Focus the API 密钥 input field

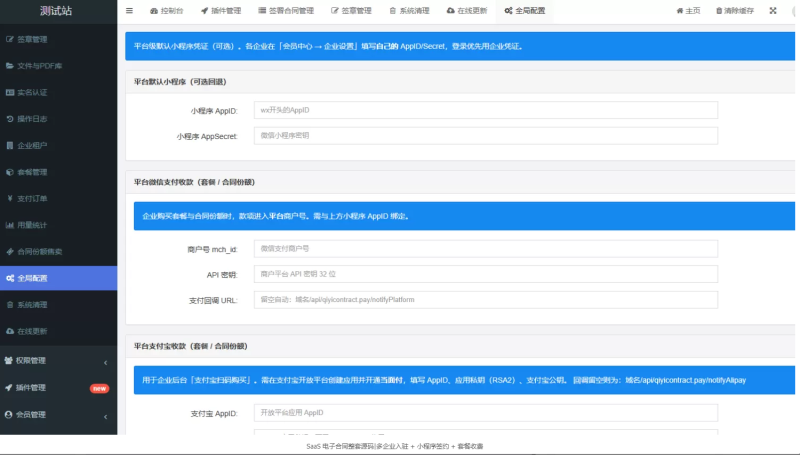click(x=486, y=274)
